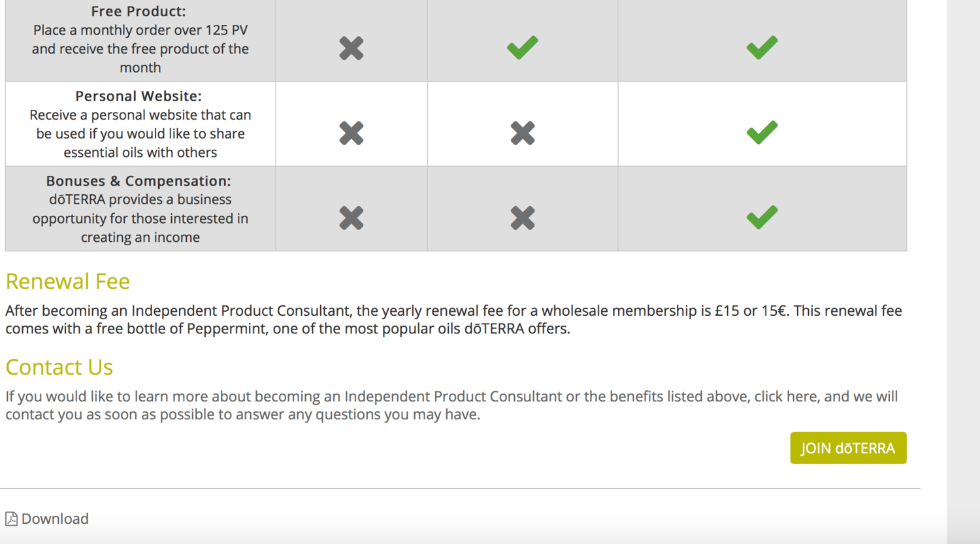
Task: Open the Download link
Action: point(55,518)
